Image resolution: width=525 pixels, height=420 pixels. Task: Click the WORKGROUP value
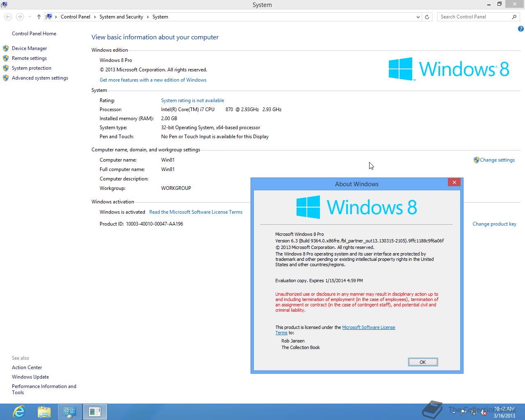[x=176, y=188]
